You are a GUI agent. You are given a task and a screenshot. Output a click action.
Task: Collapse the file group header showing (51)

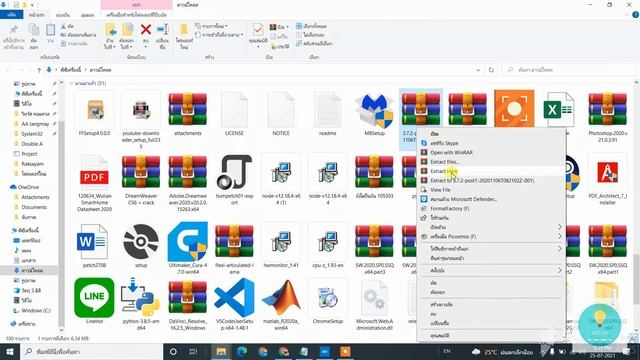coord(72,83)
